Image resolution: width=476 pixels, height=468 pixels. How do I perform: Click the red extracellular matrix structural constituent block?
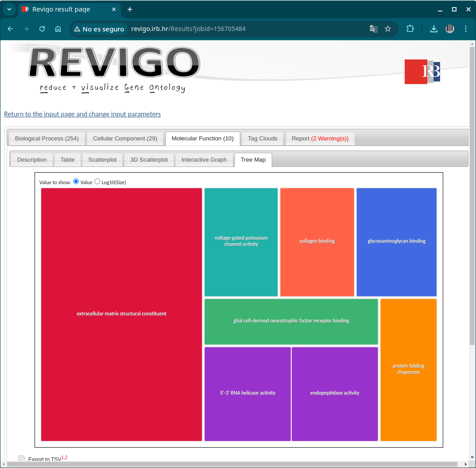click(x=121, y=314)
